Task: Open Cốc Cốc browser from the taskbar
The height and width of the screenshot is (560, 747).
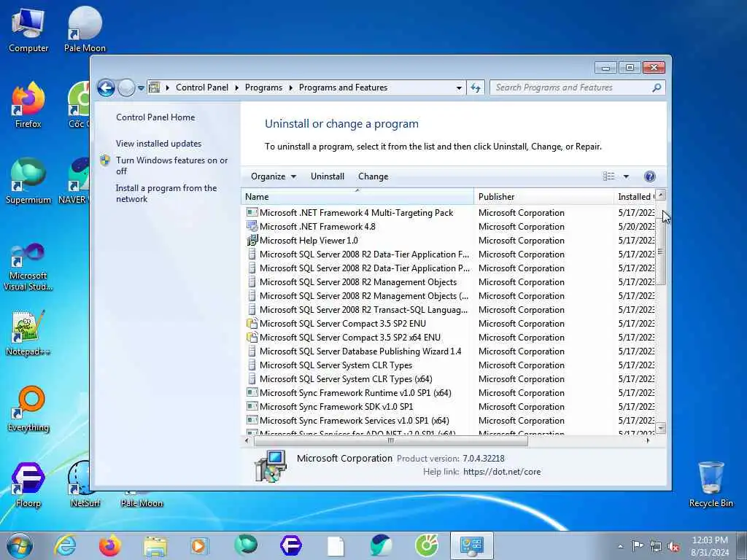Action: [x=426, y=545]
